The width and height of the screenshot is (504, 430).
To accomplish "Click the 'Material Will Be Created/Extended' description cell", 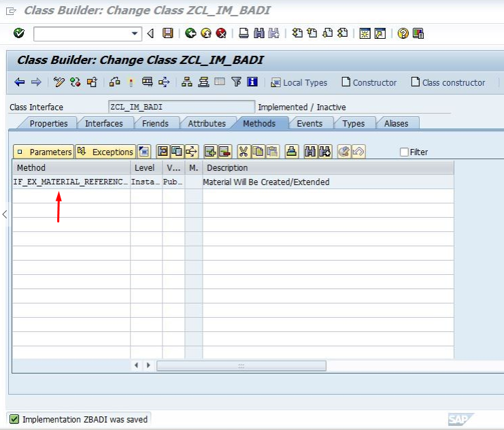I will [328, 182].
